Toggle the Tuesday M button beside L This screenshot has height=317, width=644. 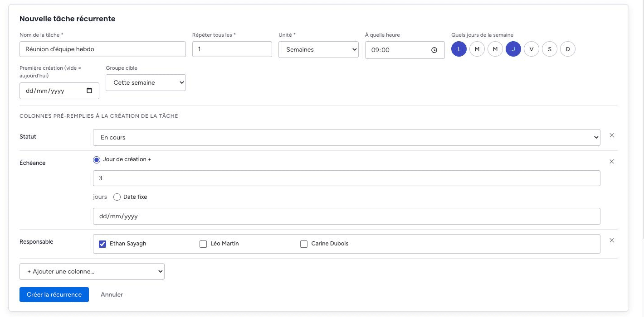477,49
